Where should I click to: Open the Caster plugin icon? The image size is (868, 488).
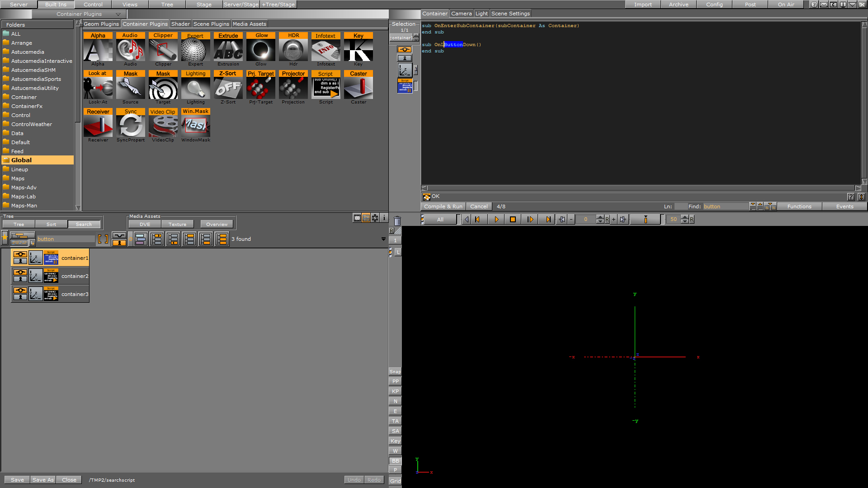click(x=358, y=88)
